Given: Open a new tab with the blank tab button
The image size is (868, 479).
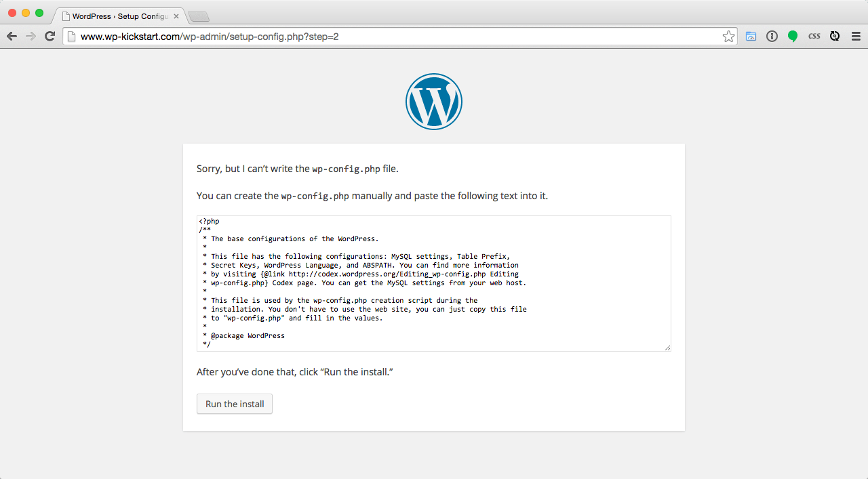Looking at the screenshot, I should tap(198, 16).
